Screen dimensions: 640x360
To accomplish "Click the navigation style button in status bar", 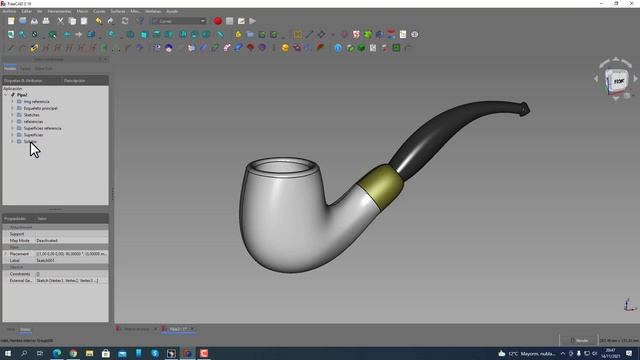I will 579,340.
